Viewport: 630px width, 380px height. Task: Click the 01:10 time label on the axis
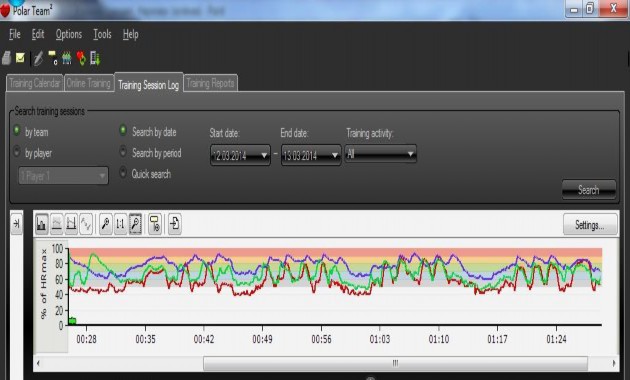pyautogui.click(x=439, y=339)
